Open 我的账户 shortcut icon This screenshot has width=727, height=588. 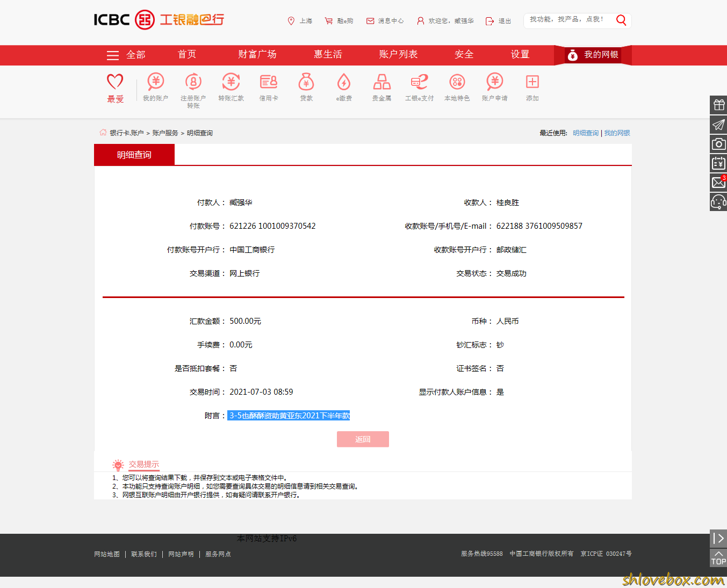click(x=156, y=82)
